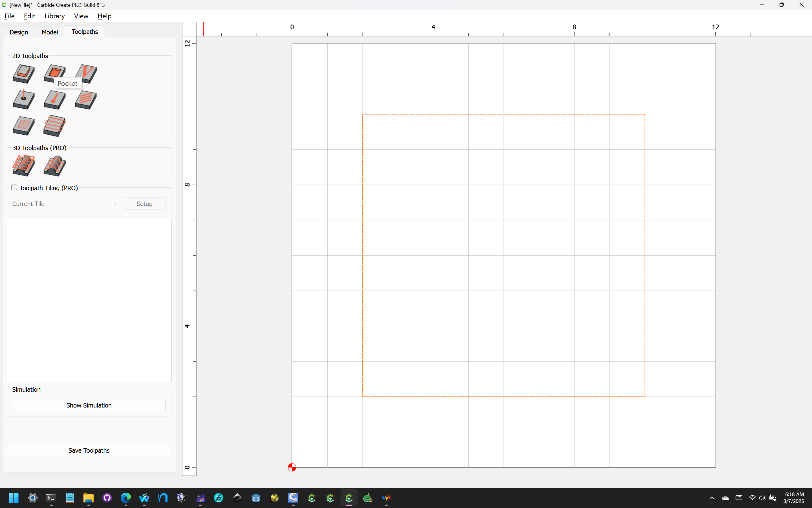Pick the hatched-square 2D toolpath icon

click(23, 126)
